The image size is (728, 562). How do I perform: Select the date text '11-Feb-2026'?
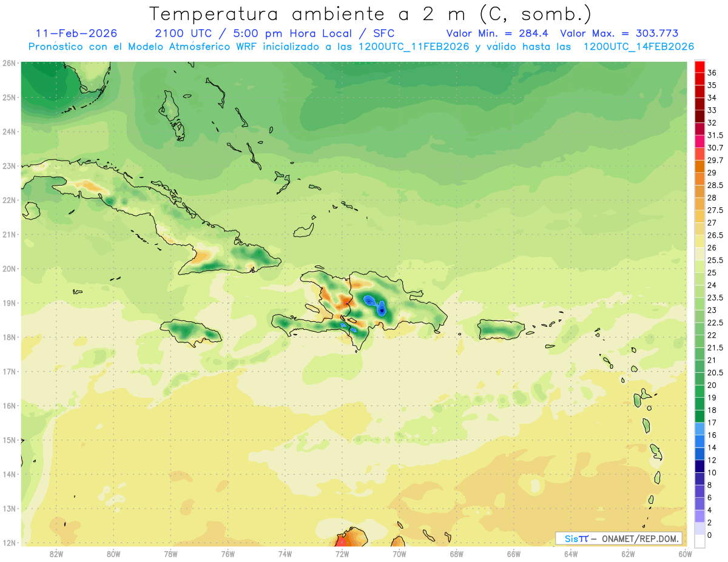coord(76,33)
